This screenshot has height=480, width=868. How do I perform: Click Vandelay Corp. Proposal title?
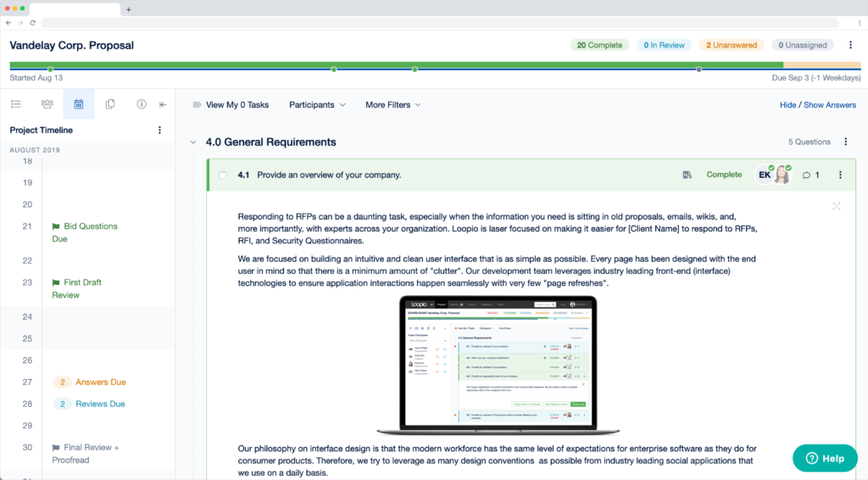71,46
